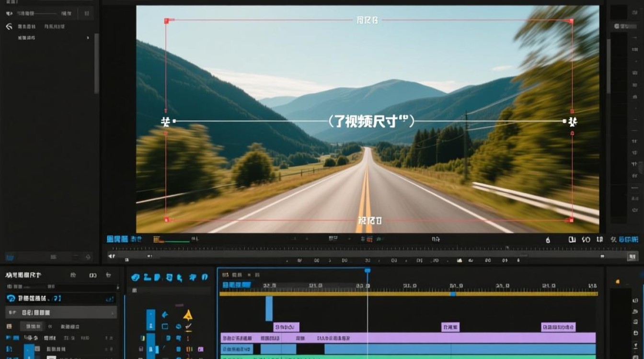The image size is (644, 359).
Task: Click the small blue clip above the purple track
Action: tap(269, 309)
